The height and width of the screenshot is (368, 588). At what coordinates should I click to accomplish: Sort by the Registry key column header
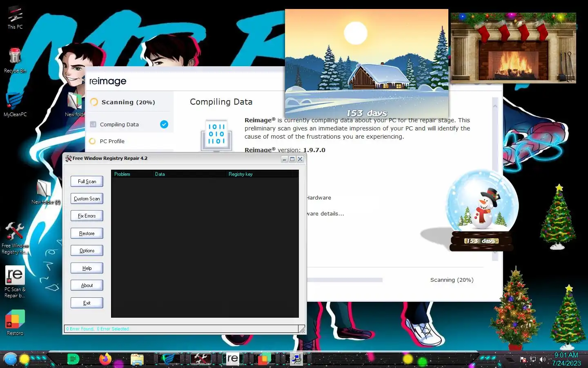(x=259, y=174)
